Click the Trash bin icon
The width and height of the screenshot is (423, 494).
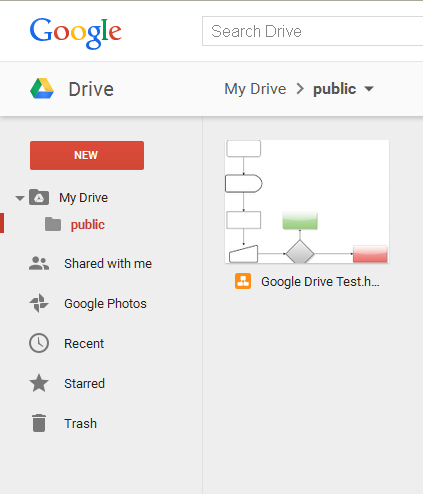[x=39, y=423]
